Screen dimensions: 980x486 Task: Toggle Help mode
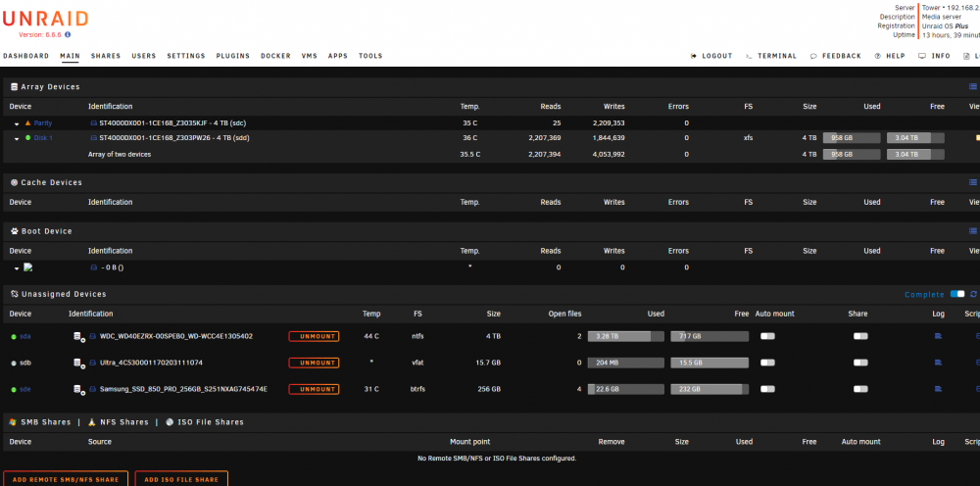pyautogui.click(x=890, y=56)
